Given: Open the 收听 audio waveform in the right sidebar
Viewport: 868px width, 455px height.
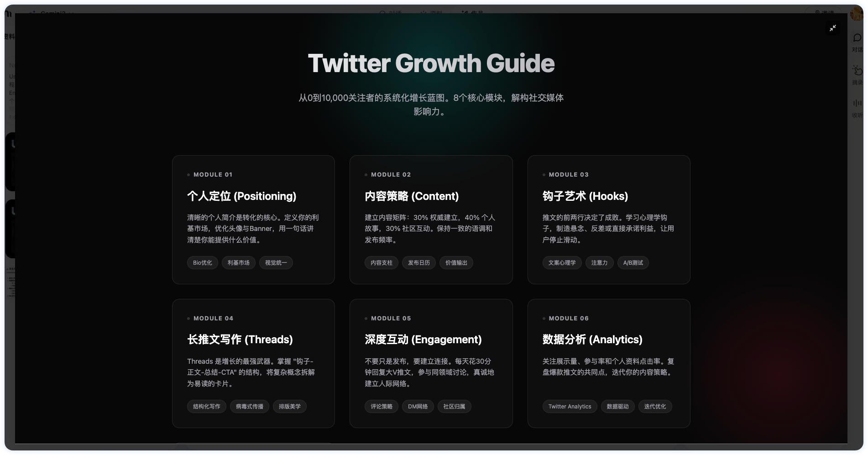Looking at the screenshot, I should [x=858, y=108].
